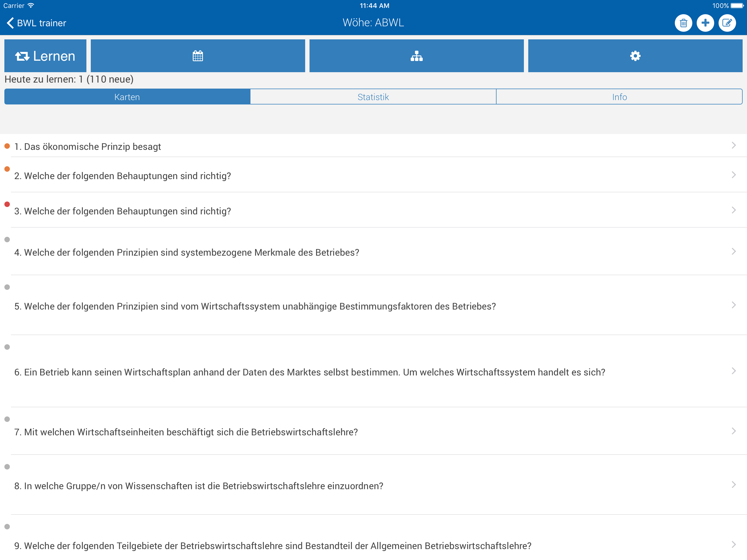Switch to the Statistik tab
Viewport: 747px width, 560px height.
point(373,97)
